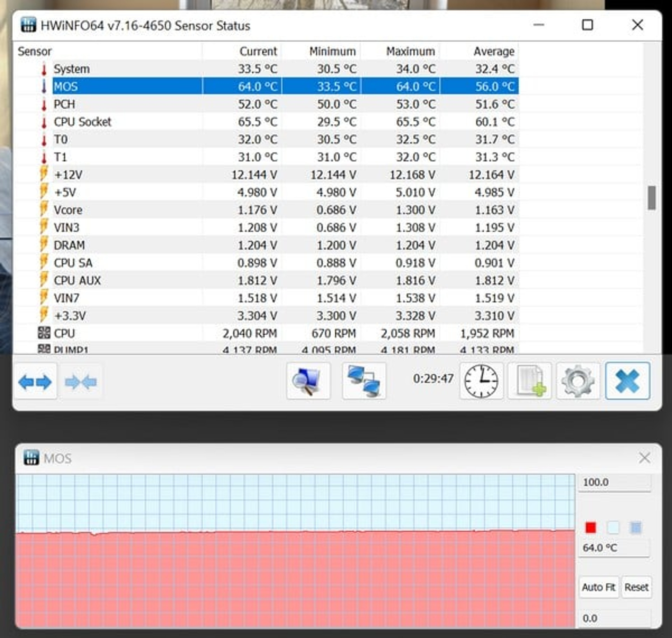Click the lightning icon beside DRAM
Image resolution: width=672 pixels, height=638 pixels.
pyautogui.click(x=44, y=244)
